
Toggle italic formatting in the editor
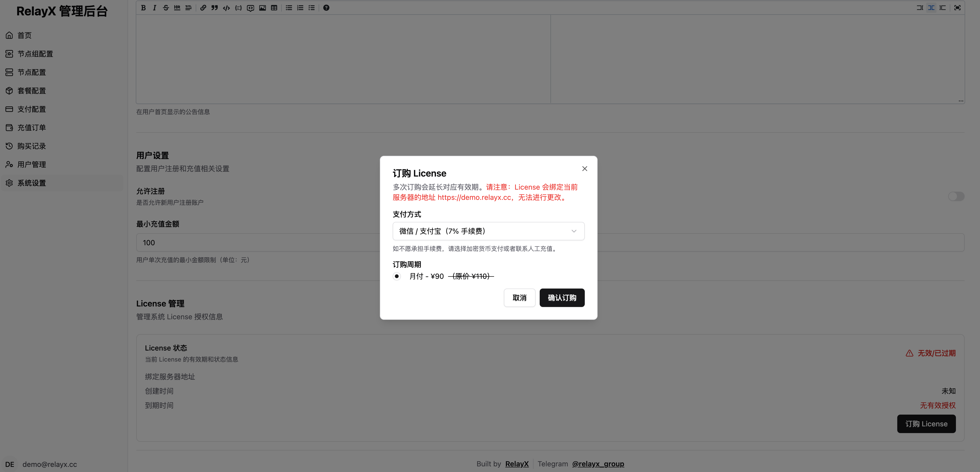click(154, 8)
